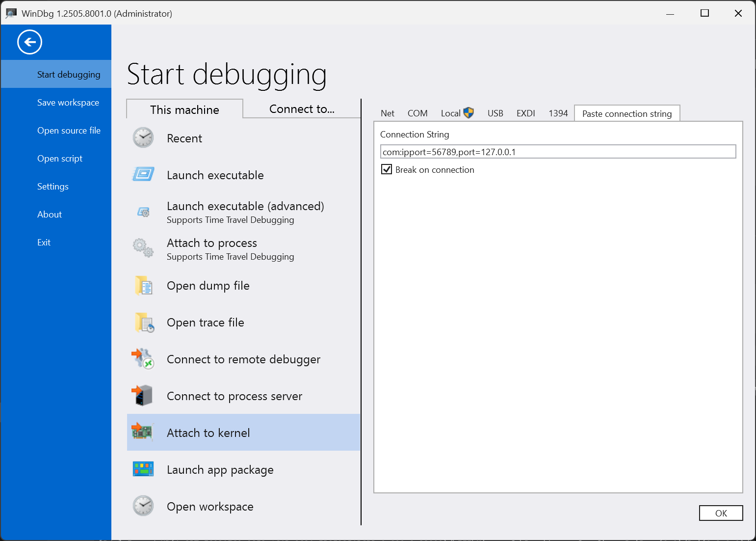The height and width of the screenshot is (541, 756).
Task: Choose Open source file in the sidebar
Action: pyautogui.click(x=56, y=130)
